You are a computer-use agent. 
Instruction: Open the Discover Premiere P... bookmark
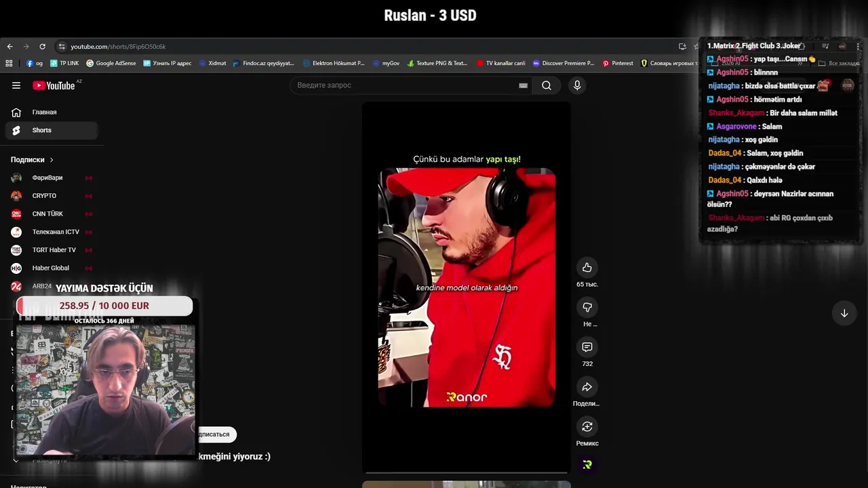[x=564, y=63]
